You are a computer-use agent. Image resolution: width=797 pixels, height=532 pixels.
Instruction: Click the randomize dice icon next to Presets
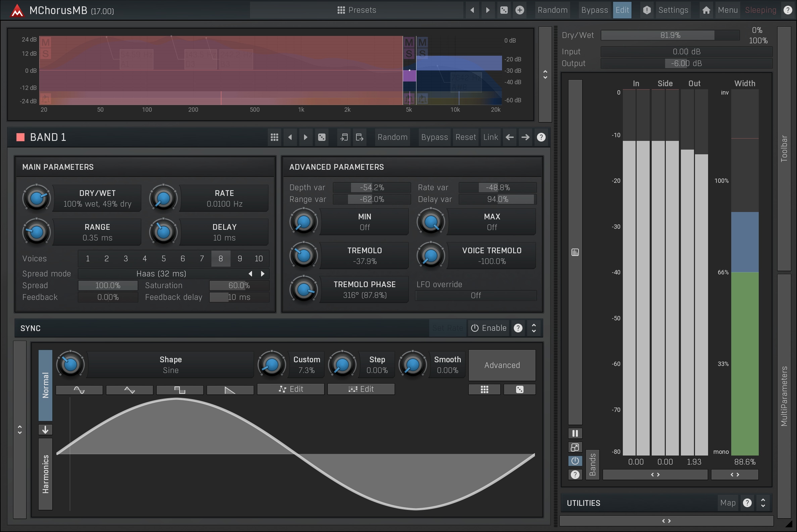point(504,10)
